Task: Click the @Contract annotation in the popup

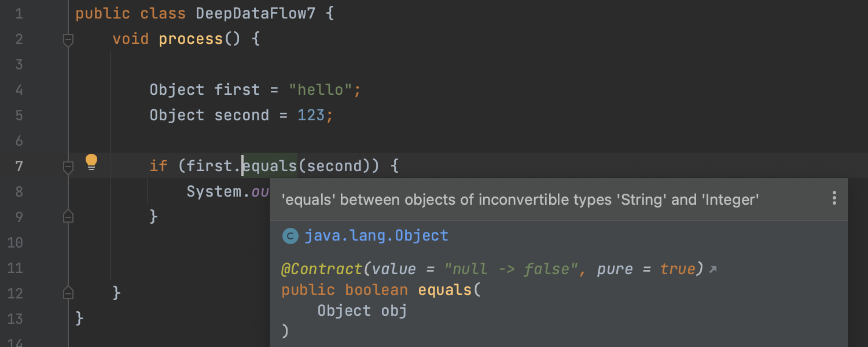Action: 322,270
